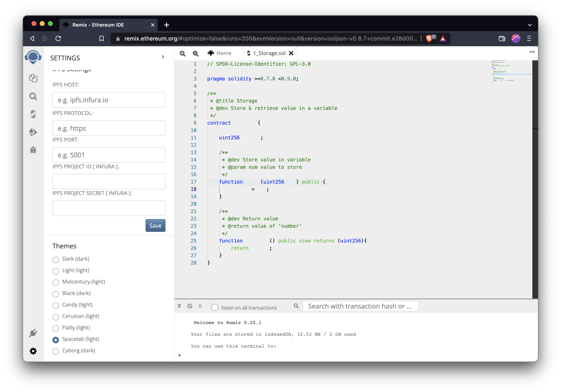This screenshot has width=561, height=392.
Task: Select the Cyborg (dark) theme
Action: 56,351
